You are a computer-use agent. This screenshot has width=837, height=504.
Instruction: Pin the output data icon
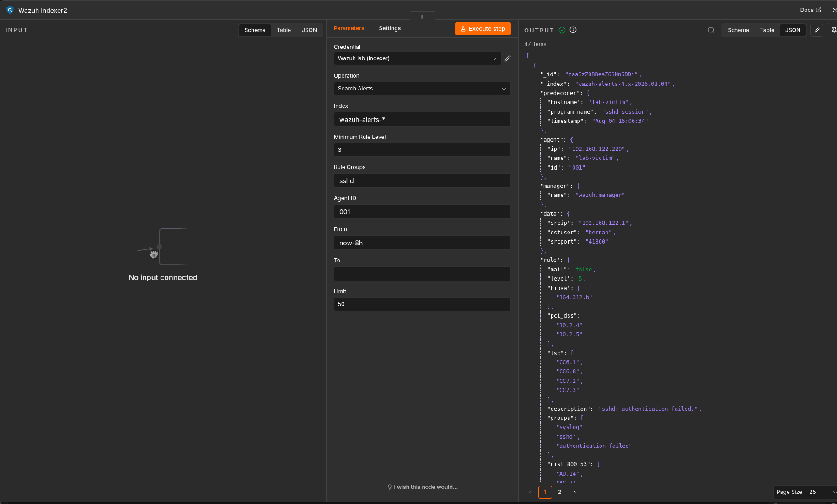(x=833, y=30)
